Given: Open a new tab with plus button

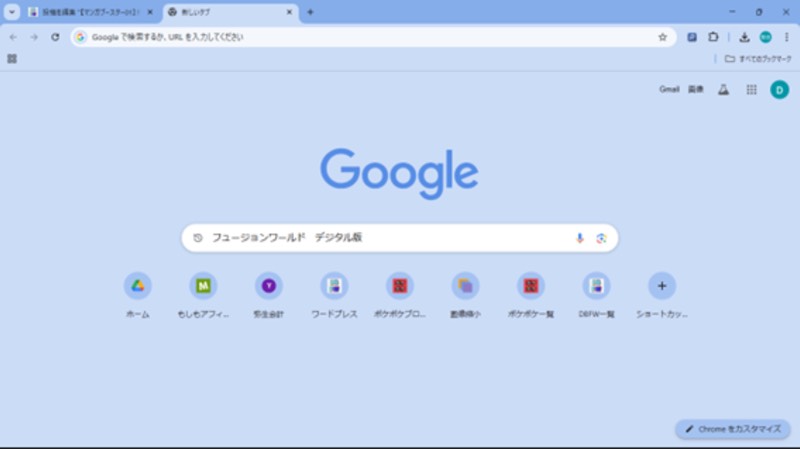Looking at the screenshot, I should pos(310,12).
